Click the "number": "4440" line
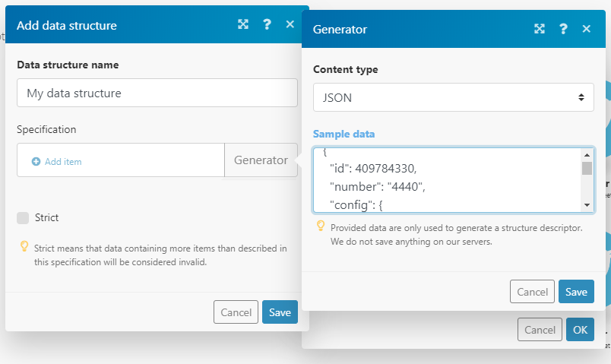 click(377, 187)
